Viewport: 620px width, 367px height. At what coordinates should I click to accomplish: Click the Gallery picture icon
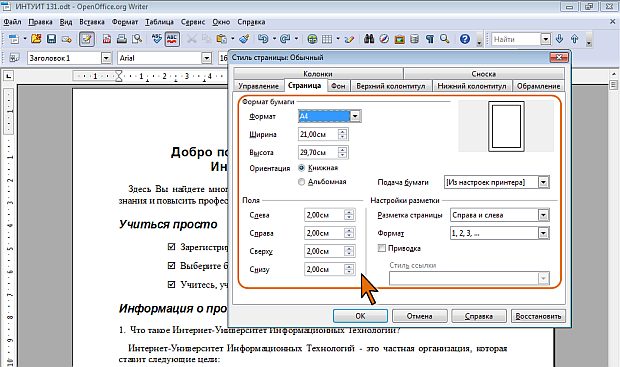point(399,39)
